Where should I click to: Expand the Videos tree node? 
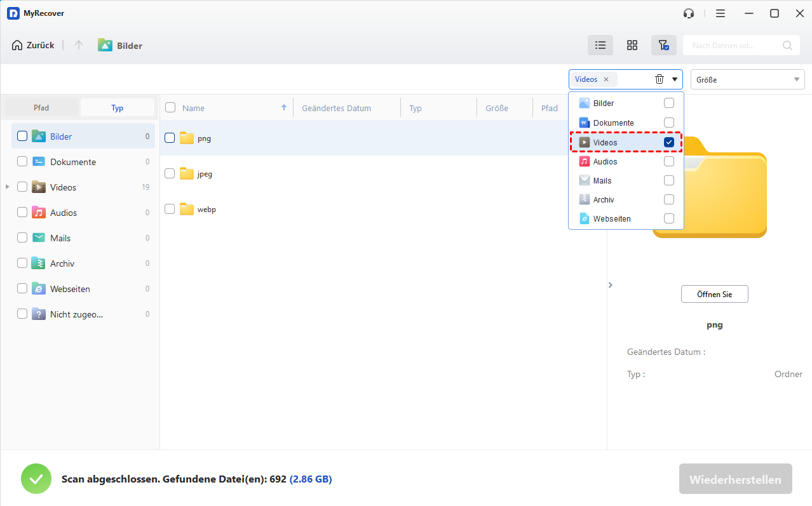pos(7,187)
